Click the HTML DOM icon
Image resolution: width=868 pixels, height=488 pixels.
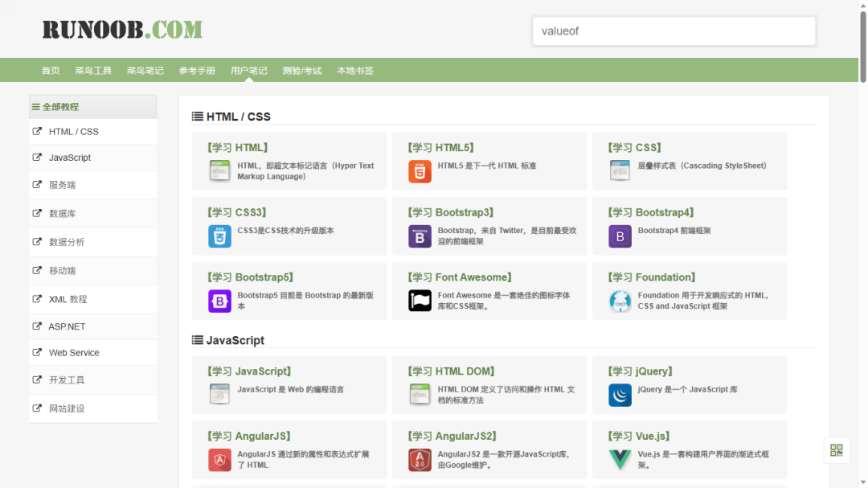(420, 395)
